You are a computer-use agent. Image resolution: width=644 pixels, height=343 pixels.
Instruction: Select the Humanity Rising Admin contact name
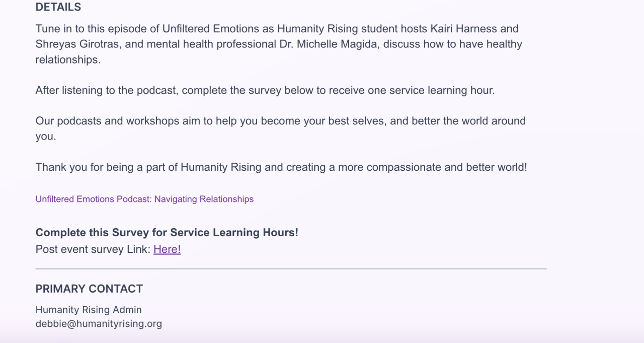[89, 309]
